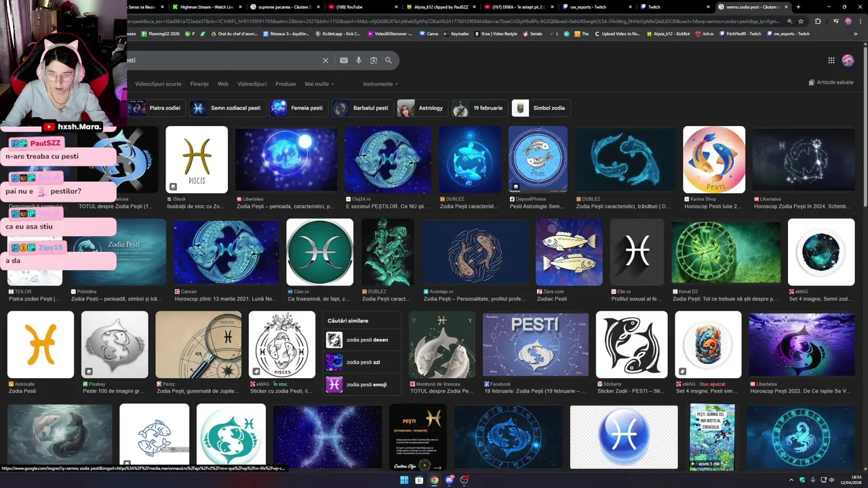Open the Stickaro black fish sticker image
The width and height of the screenshot is (868, 488).
[x=631, y=344]
